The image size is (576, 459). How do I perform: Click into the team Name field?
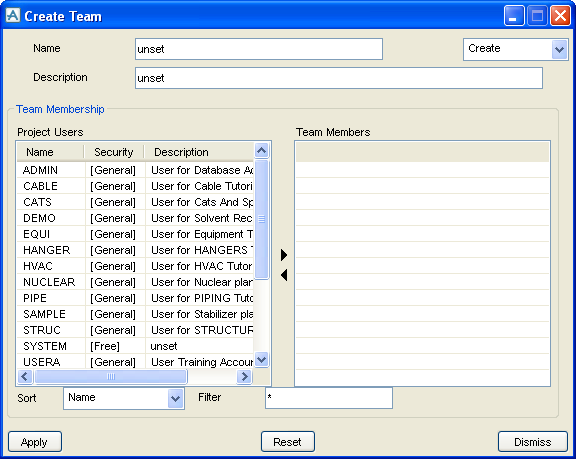259,49
